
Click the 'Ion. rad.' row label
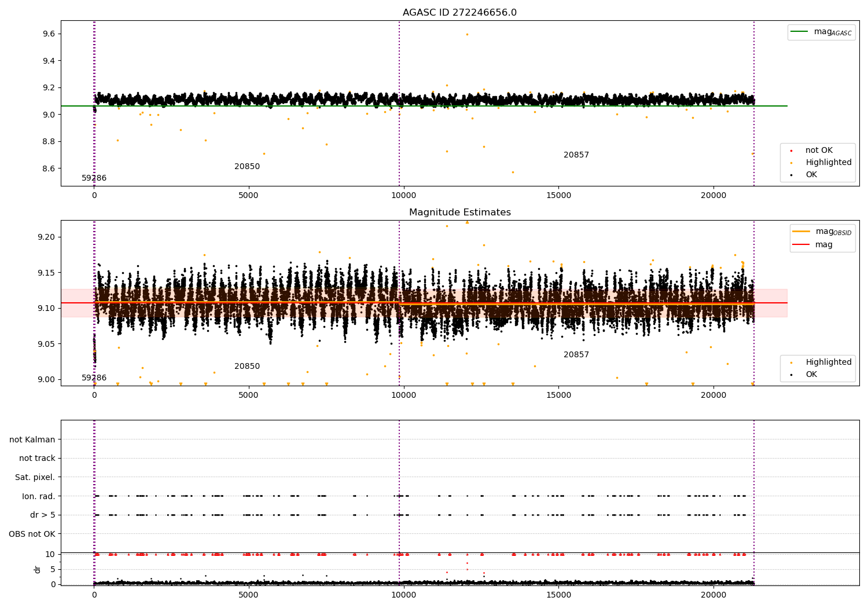(39, 496)
